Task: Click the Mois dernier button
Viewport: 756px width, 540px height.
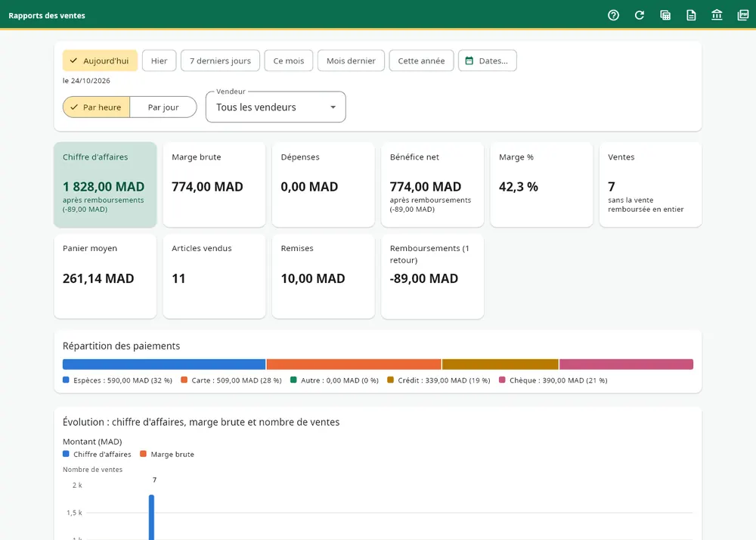Action: click(351, 61)
